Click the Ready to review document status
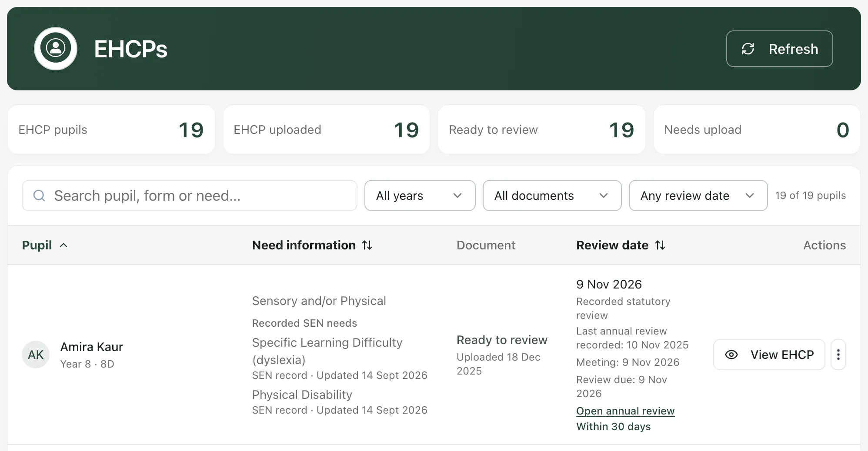Viewport: 868px width, 451px height. pos(502,340)
